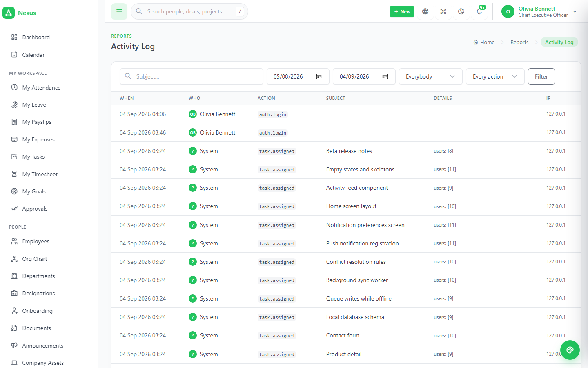Open the theme customizer palette button
Viewport: 588px width, 368px height.
tap(570, 350)
